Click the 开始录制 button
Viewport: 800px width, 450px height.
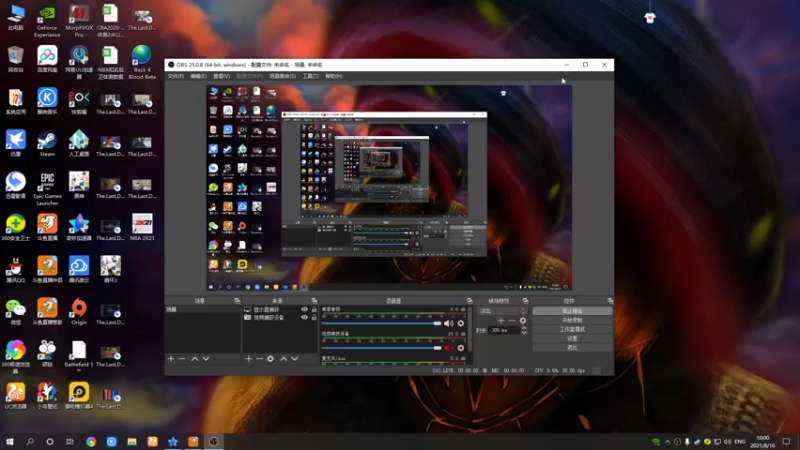pyautogui.click(x=572, y=320)
